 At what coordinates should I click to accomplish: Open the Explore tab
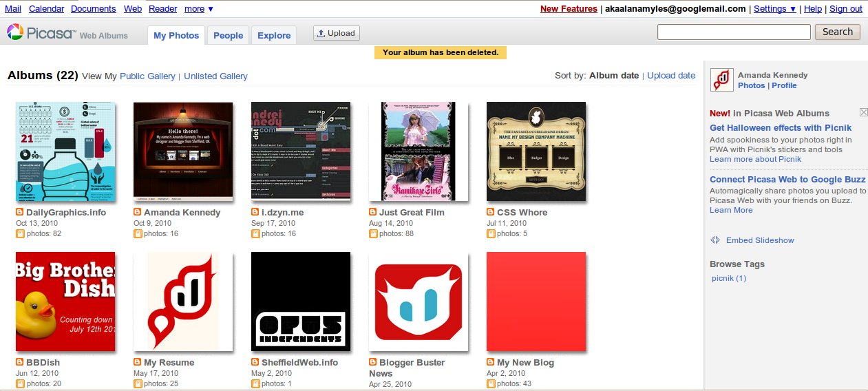pyautogui.click(x=274, y=35)
